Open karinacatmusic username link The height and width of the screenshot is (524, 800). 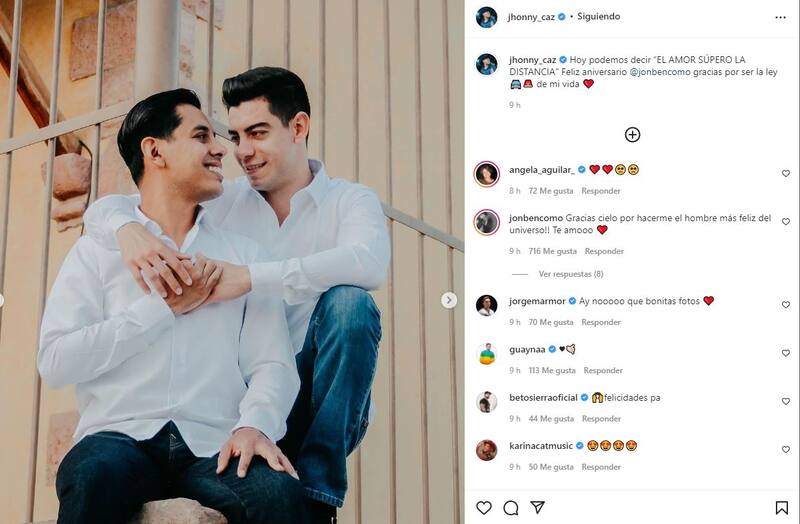point(541,445)
